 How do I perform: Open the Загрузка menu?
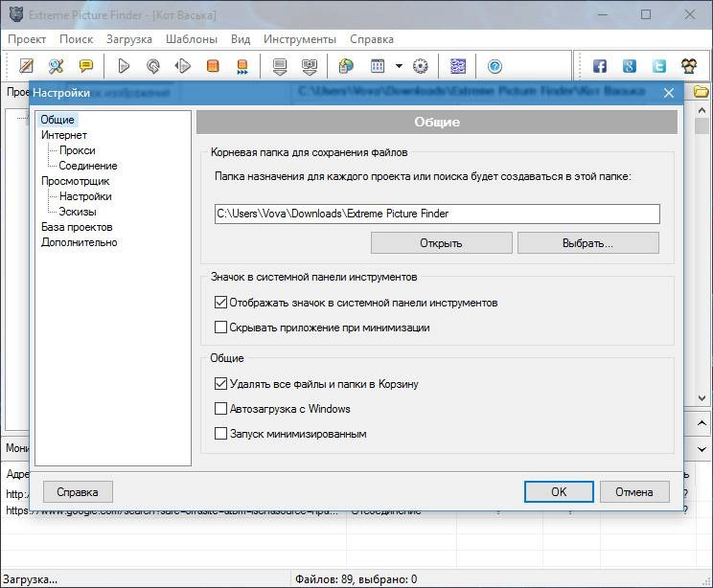129,39
